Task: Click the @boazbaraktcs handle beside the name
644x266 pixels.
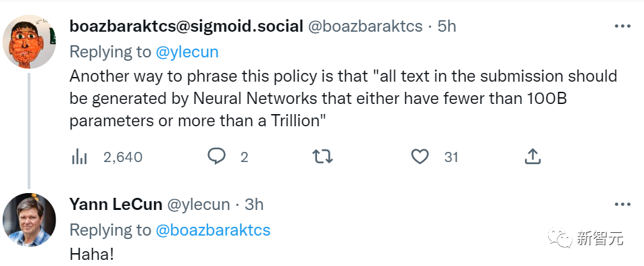Action: tap(365, 26)
